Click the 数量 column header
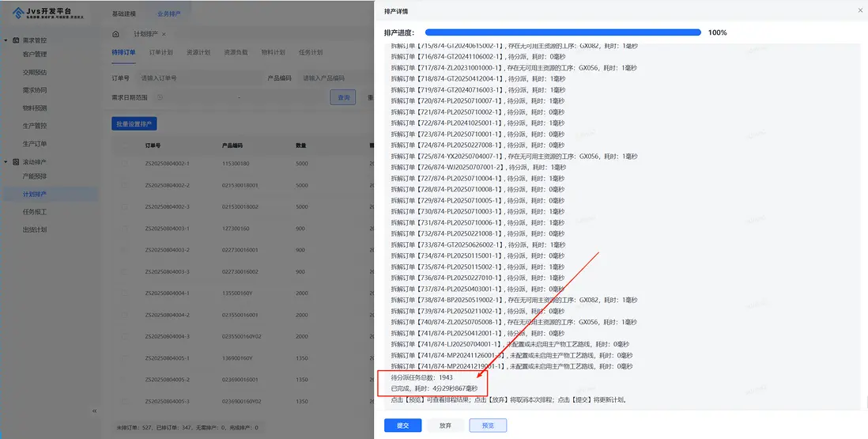Viewport: 868px width, 439px height. [301, 146]
